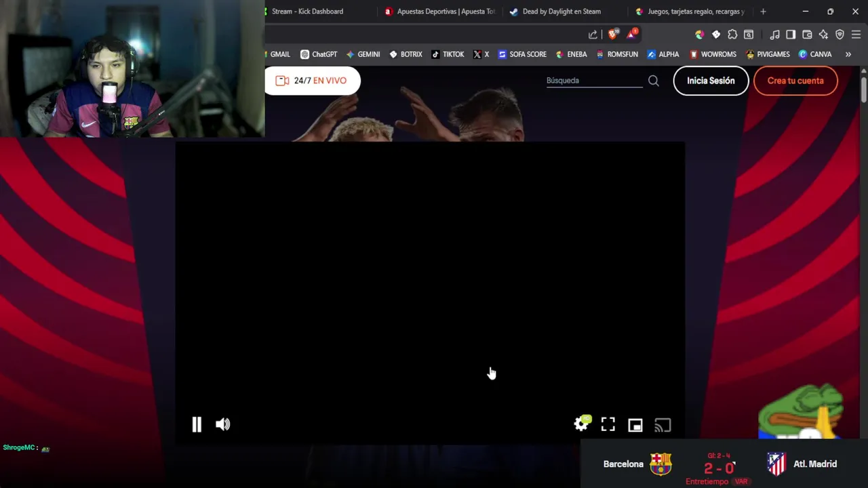Open the GMAIL bookmark
This screenshot has width=868, height=488.
[278, 54]
